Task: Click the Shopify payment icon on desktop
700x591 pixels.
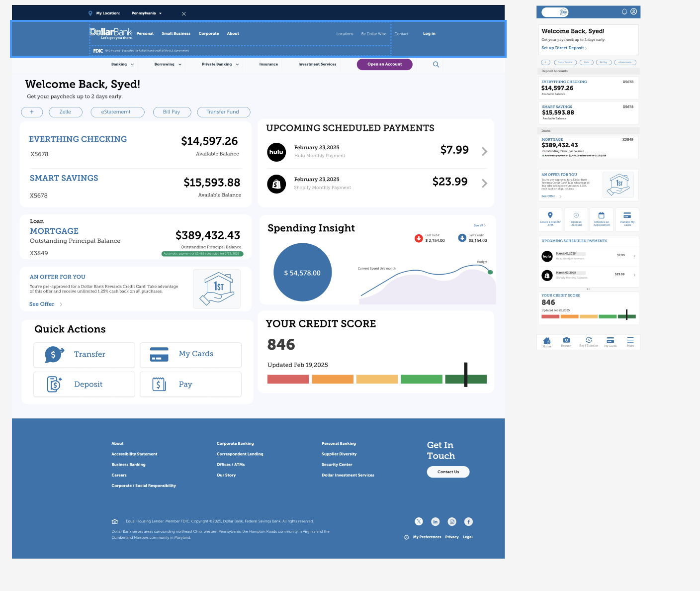Action: tap(276, 184)
